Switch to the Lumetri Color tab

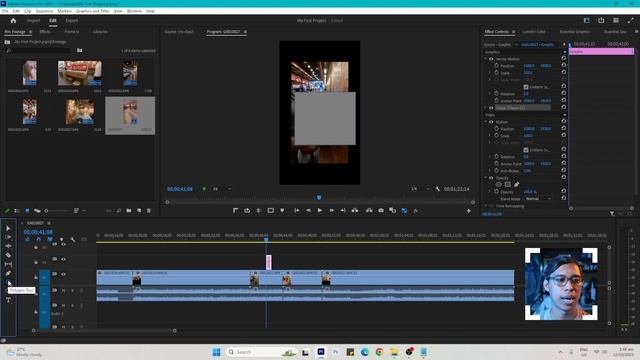pos(534,31)
